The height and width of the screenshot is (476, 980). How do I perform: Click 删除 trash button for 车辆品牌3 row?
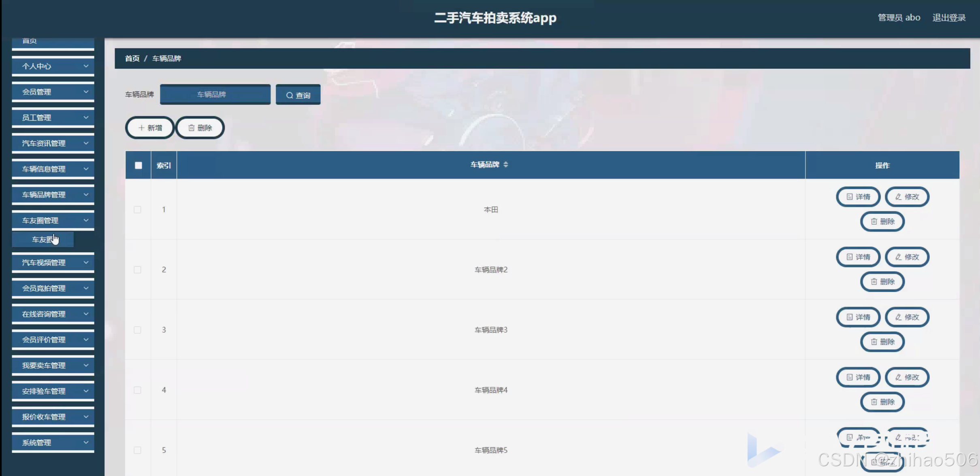pos(882,342)
